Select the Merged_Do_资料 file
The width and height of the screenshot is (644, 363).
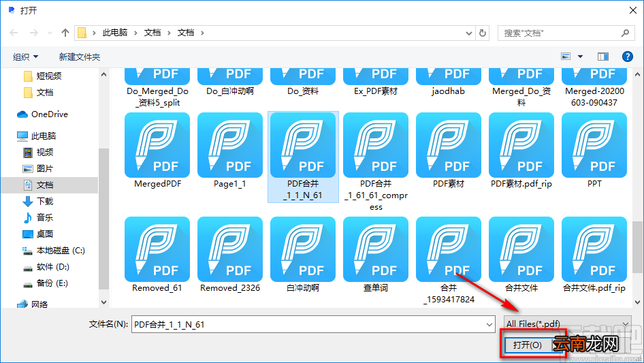pyautogui.click(x=521, y=77)
